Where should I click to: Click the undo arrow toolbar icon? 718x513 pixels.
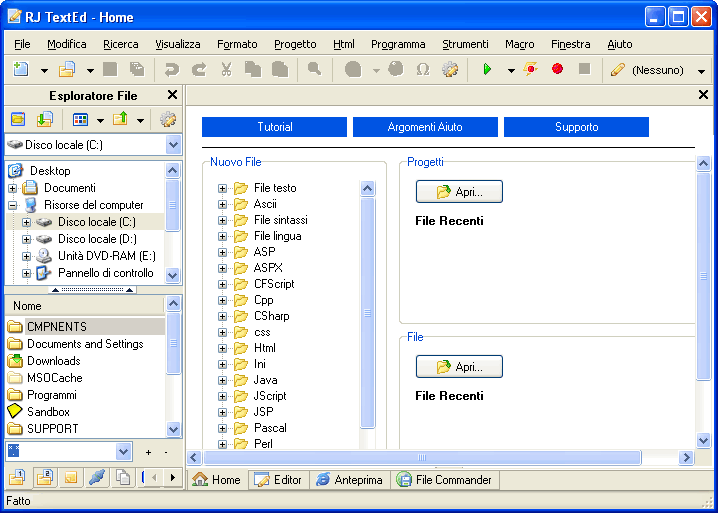coord(172,70)
